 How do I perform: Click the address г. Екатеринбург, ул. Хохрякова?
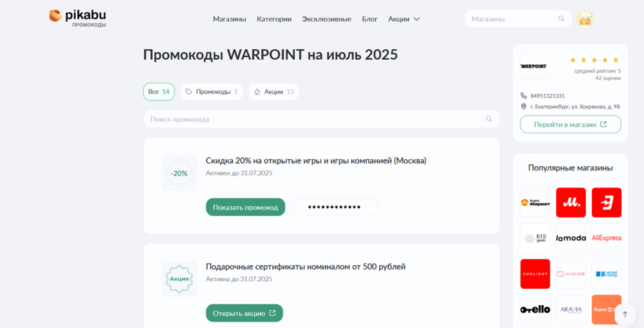coord(575,107)
